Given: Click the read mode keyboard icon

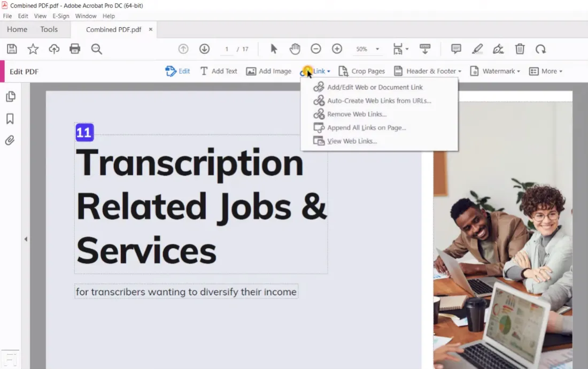Looking at the screenshot, I should 425,49.
